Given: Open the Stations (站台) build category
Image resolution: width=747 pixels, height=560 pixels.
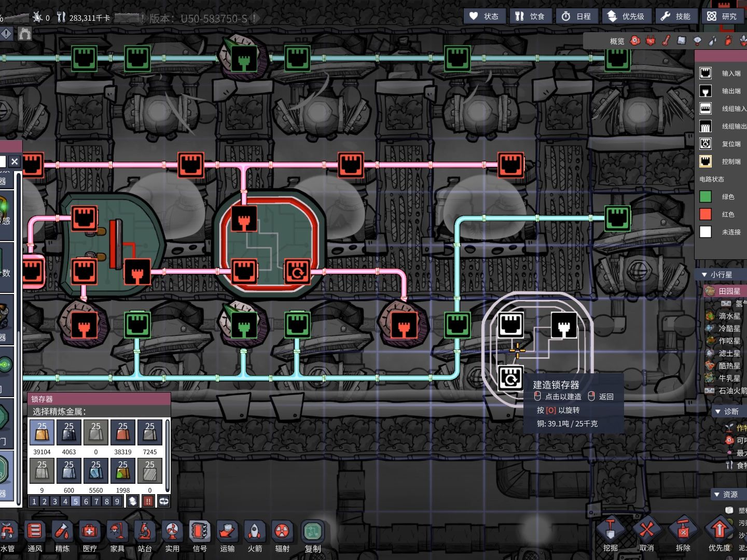Looking at the screenshot, I should (145, 536).
